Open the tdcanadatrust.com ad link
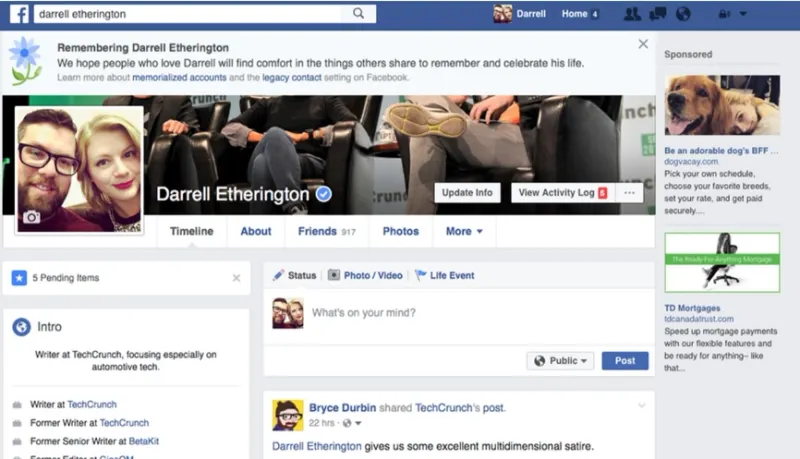The height and width of the screenshot is (459, 800). [x=698, y=319]
